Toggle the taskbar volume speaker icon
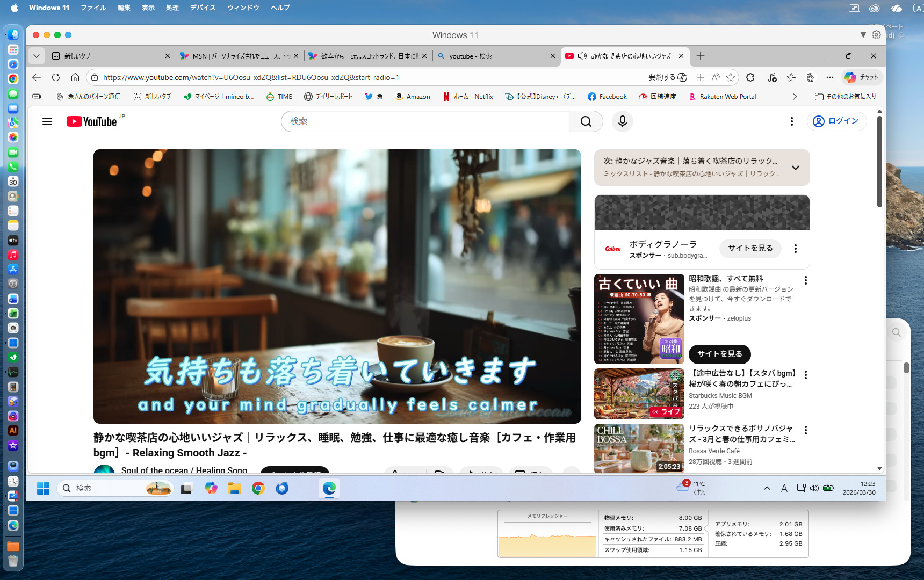 tap(814, 488)
